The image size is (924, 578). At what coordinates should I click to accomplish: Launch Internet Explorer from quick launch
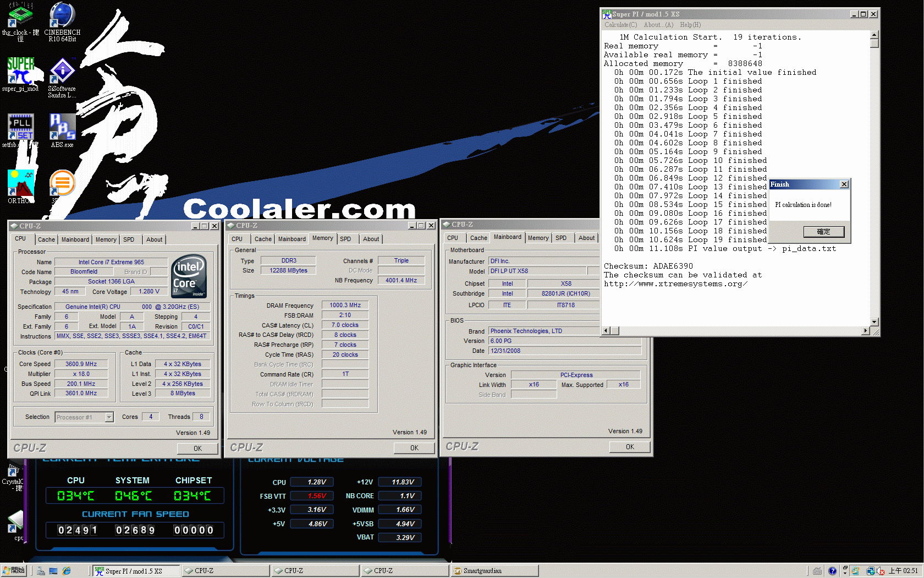point(67,571)
